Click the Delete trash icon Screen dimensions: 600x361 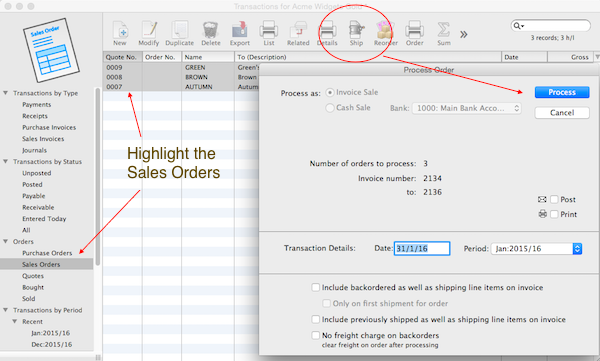coord(210,30)
